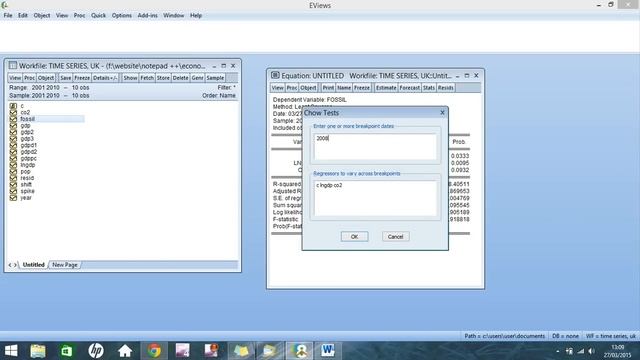This screenshot has height=360, width=640.
Task: Open the Options menu
Action: 122,16
